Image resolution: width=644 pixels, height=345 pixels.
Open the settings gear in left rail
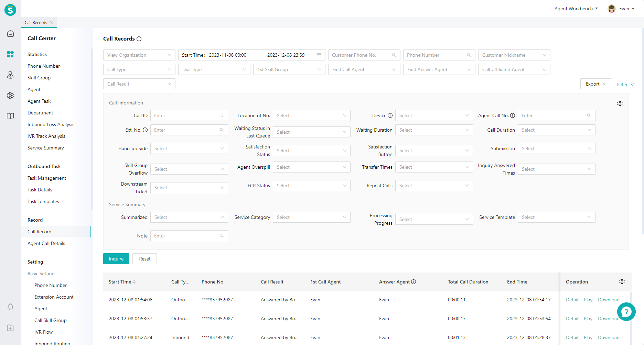[10, 96]
